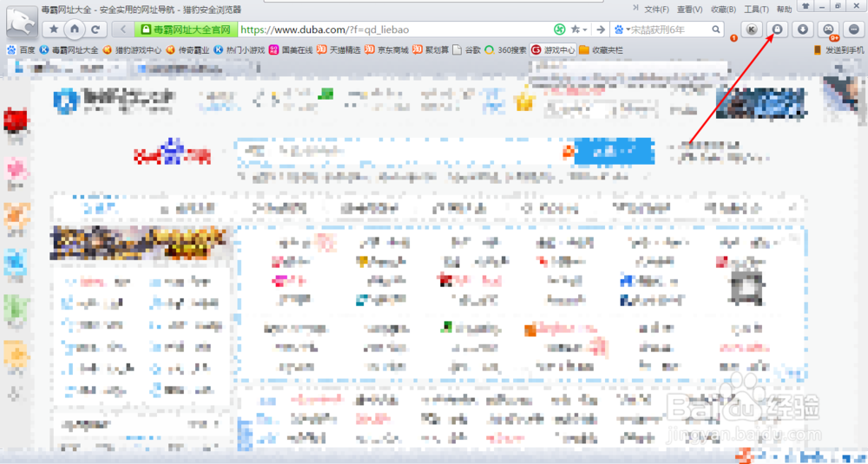Open the 收藏夹栏 folder
This screenshot has height=464, width=868.
(x=601, y=49)
